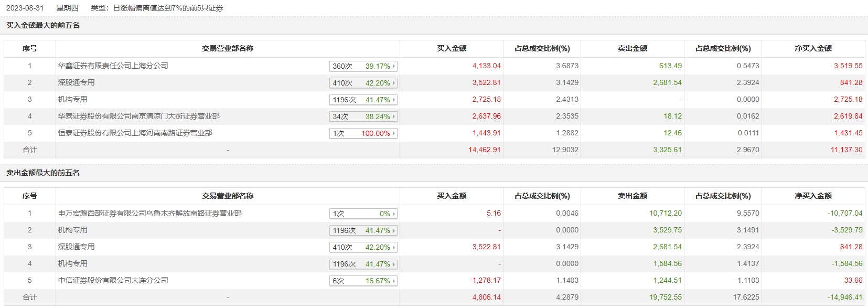The height and width of the screenshot is (308, 868).
Task: Click the 卖出金额最大的前五名 section heading
Action: click(x=43, y=173)
